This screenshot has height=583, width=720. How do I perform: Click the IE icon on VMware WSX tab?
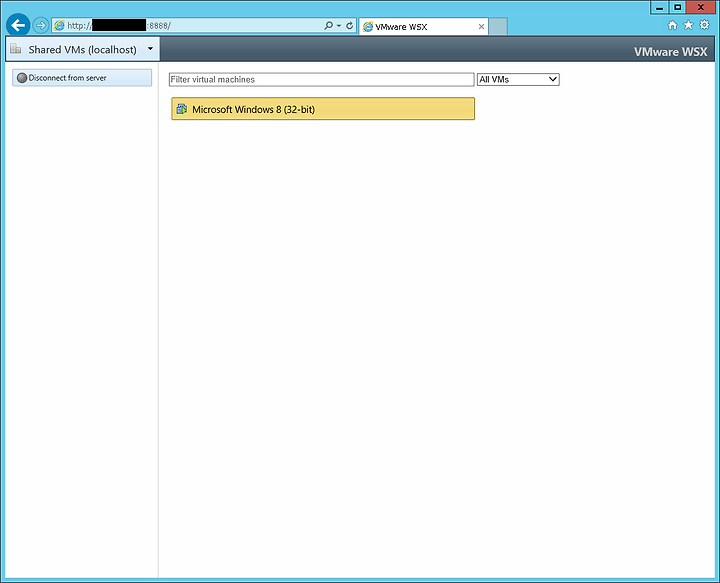[x=368, y=27]
